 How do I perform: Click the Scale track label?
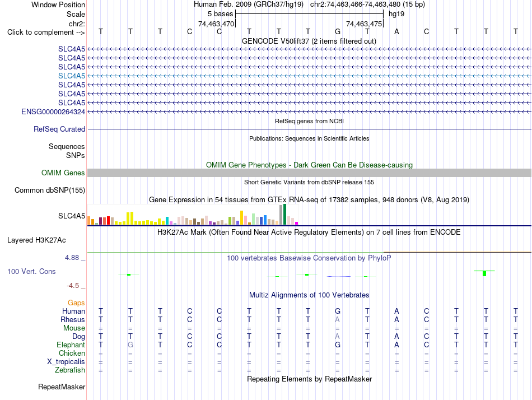pos(76,14)
